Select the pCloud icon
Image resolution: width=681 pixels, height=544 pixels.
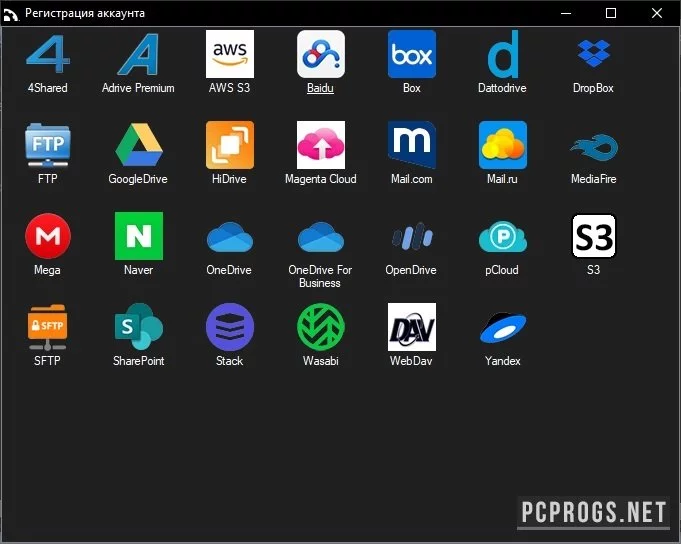click(x=503, y=237)
